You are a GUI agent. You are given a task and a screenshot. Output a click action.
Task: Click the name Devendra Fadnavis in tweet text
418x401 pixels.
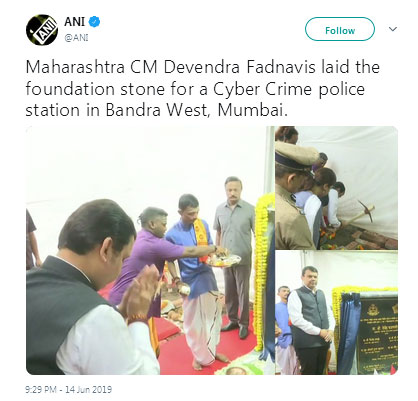coord(240,67)
